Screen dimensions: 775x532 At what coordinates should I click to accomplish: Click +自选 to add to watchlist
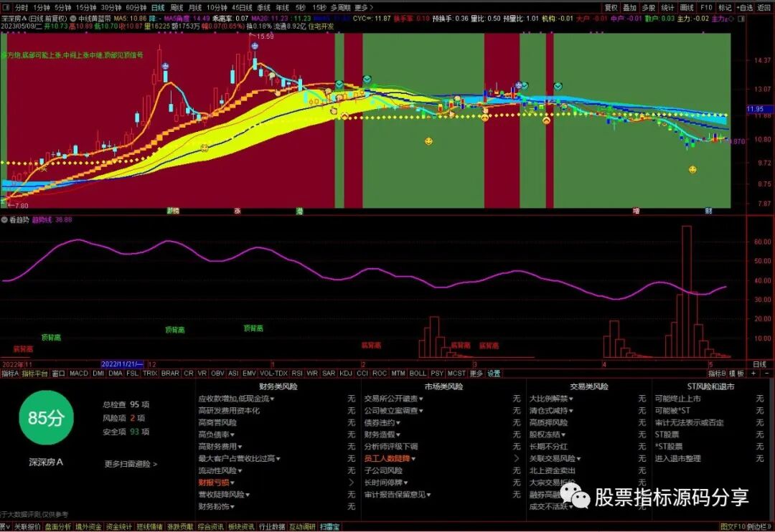[744, 8]
